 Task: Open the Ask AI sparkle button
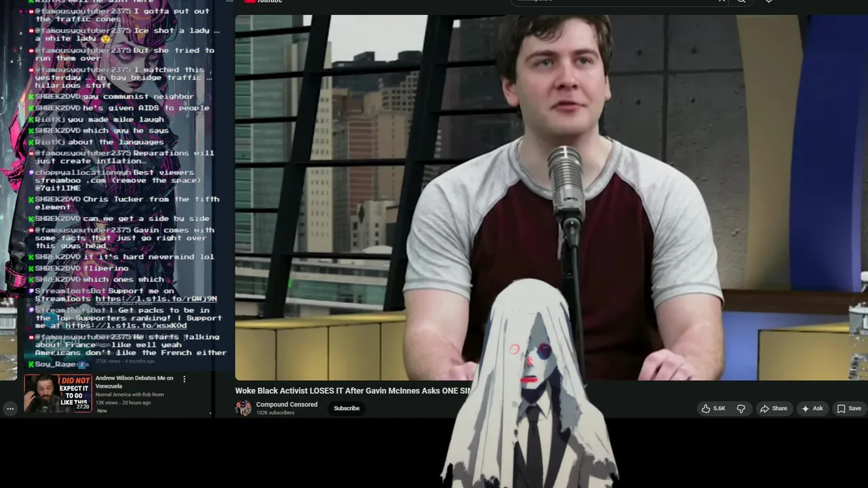812,408
